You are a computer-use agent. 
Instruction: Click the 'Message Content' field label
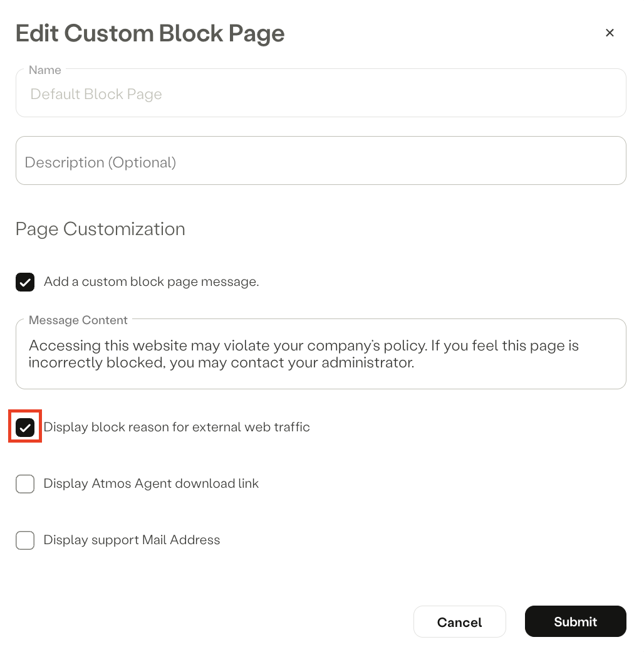pyautogui.click(x=78, y=320)
